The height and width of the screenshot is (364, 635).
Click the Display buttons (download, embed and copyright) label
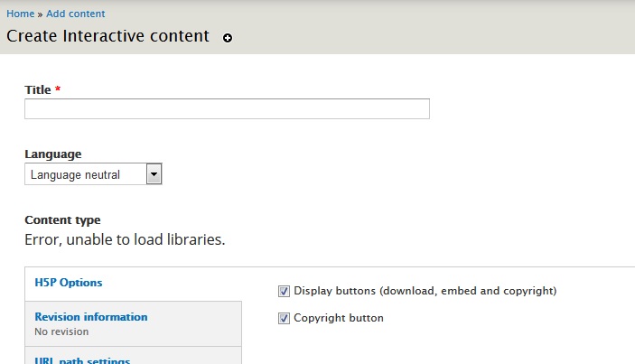click(425, 291)
